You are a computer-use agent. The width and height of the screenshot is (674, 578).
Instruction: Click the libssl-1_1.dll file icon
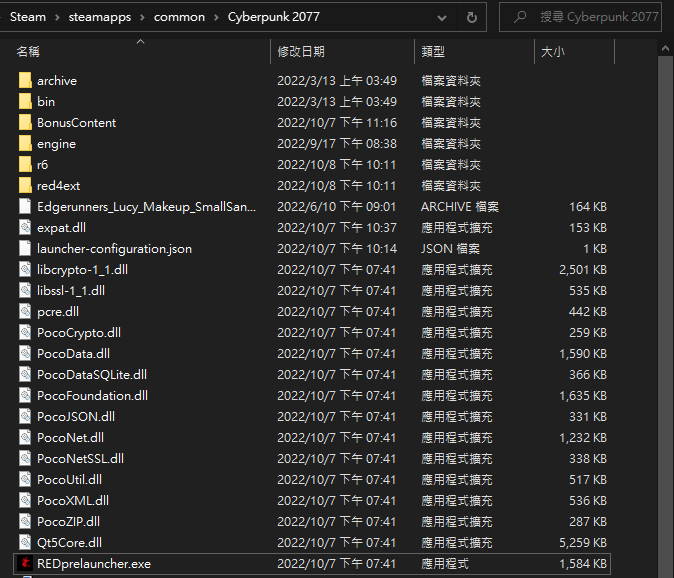(x=25, y=291)
